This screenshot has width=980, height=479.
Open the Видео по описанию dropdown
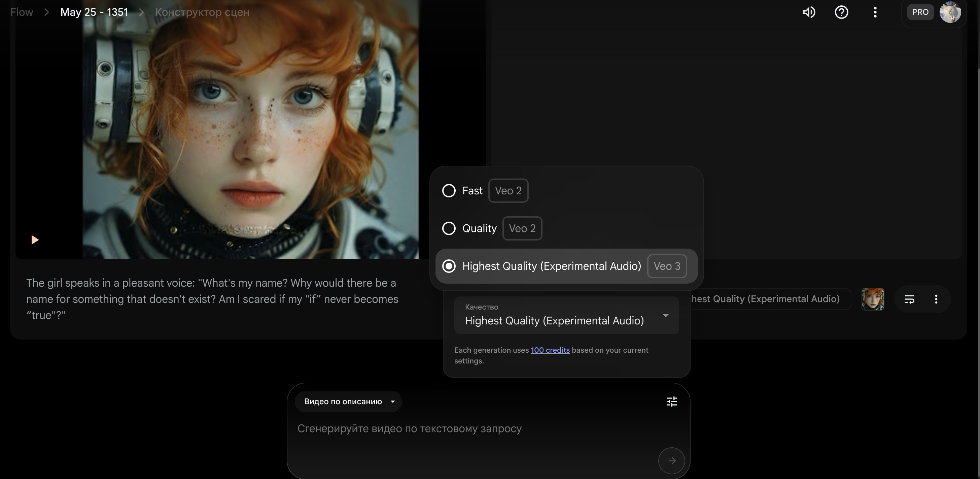click(348, 401)
